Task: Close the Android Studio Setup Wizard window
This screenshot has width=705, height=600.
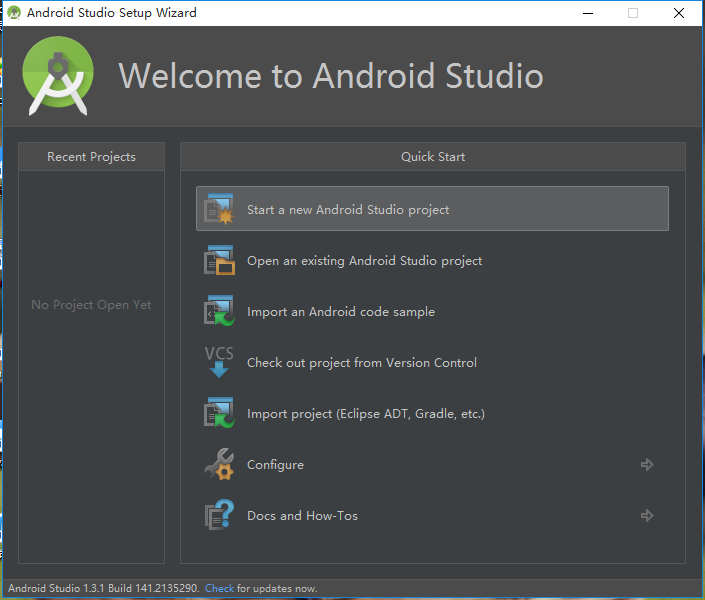Action: click(x=678, y=13)
